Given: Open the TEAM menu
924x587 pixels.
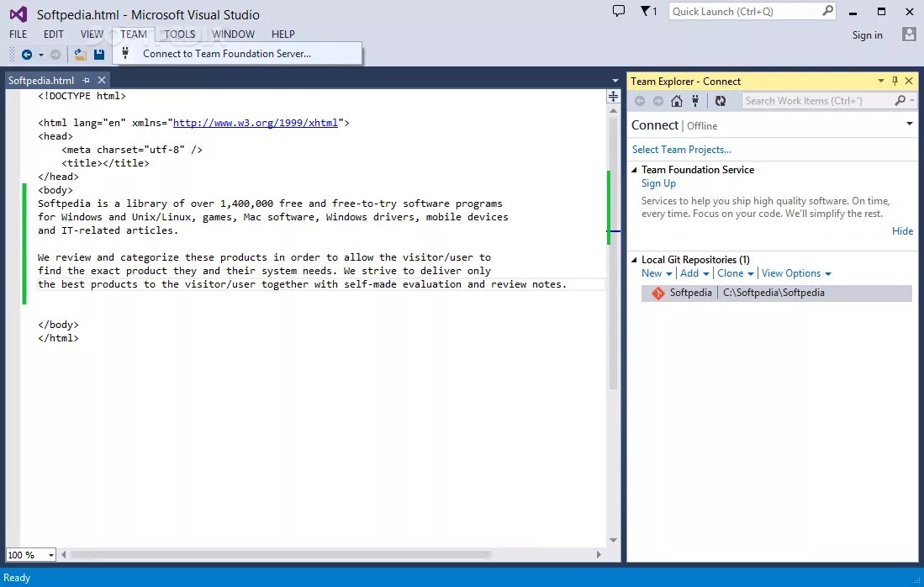Looking at the screenshot, I should click(x=134, y=34).
